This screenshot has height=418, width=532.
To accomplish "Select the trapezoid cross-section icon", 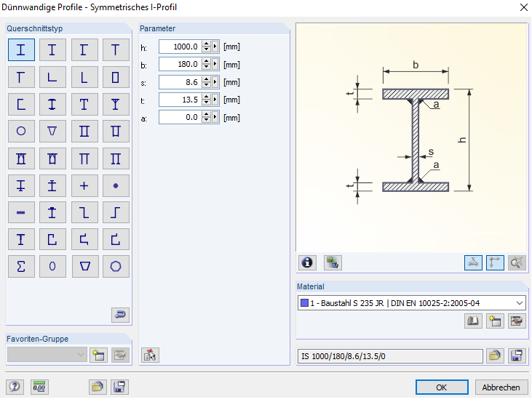I will tap(84, 267).
